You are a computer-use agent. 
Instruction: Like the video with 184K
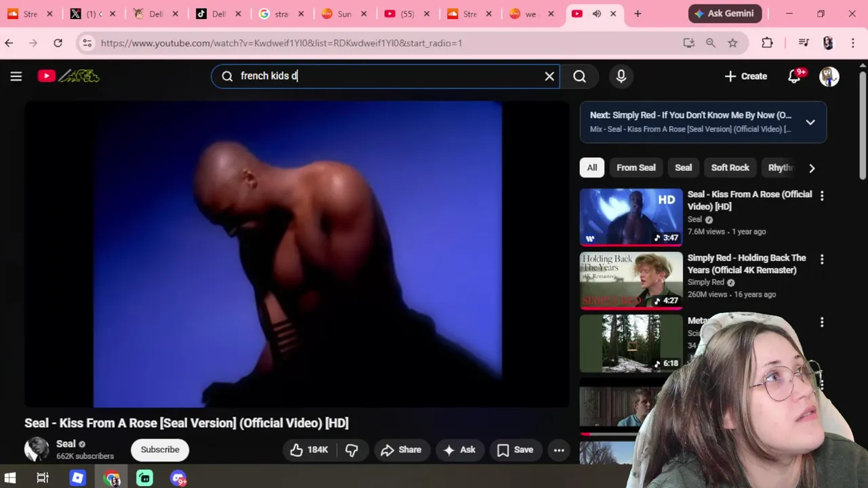point(309,449)
